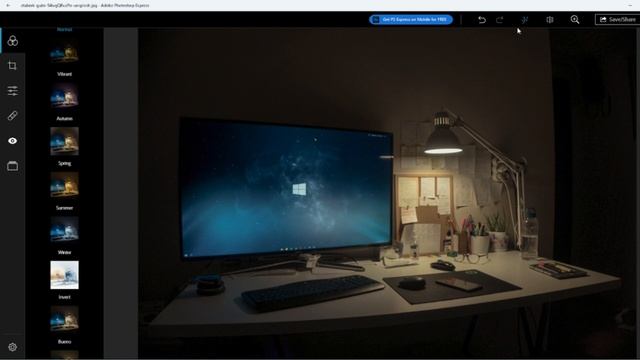Open the Looks filters panel
Viewport: 640px width, 360px height.
point(13,41)
